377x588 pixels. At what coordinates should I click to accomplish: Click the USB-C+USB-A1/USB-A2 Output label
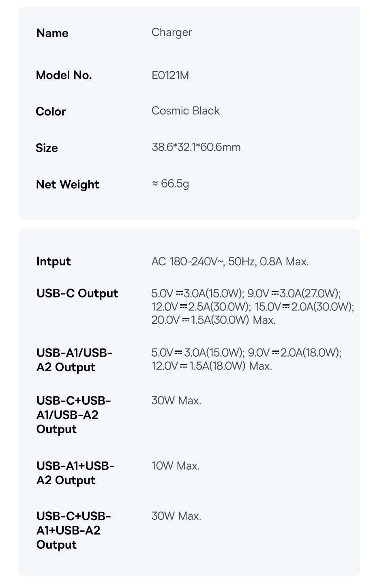(74, 415)
